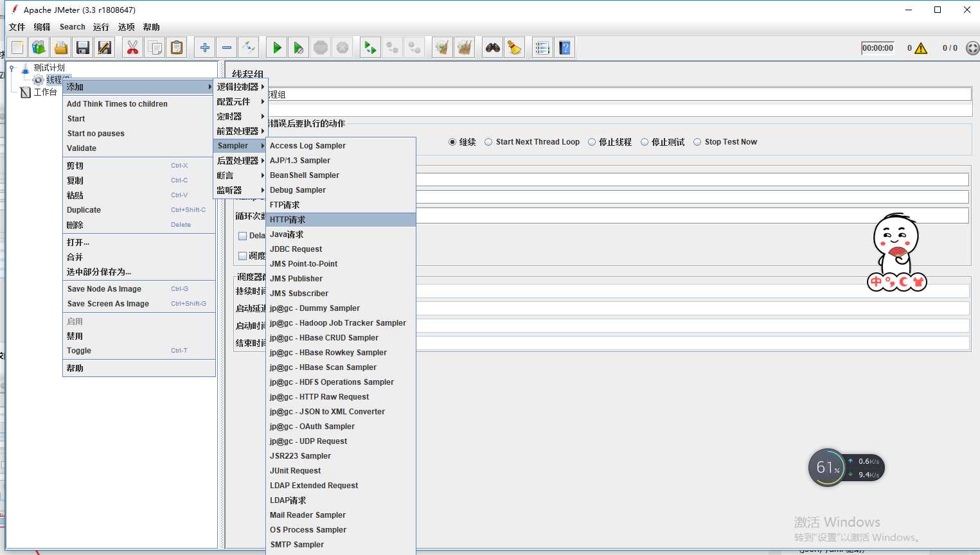Expand the 监听器 submenu

coord(240,190)
